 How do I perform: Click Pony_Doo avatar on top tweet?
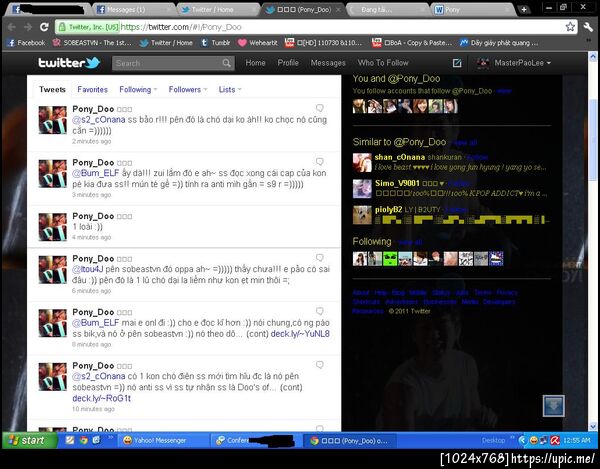pos(53,120)
